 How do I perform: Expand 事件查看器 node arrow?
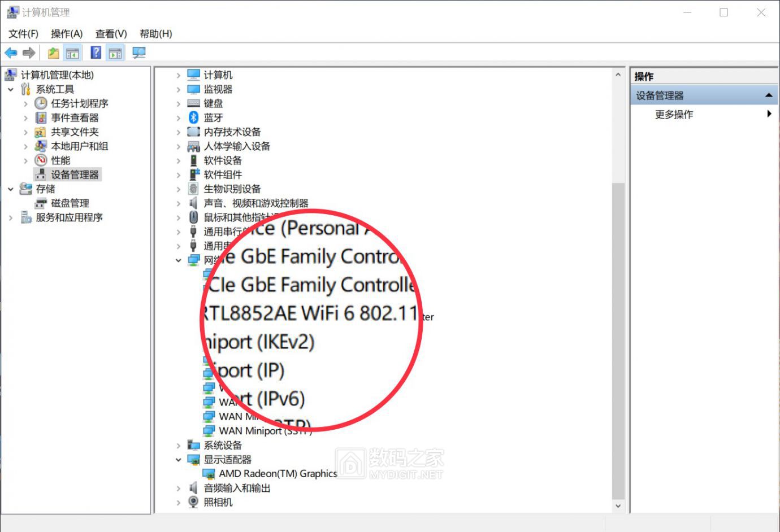pyautogui.click(x=25, y=117)
